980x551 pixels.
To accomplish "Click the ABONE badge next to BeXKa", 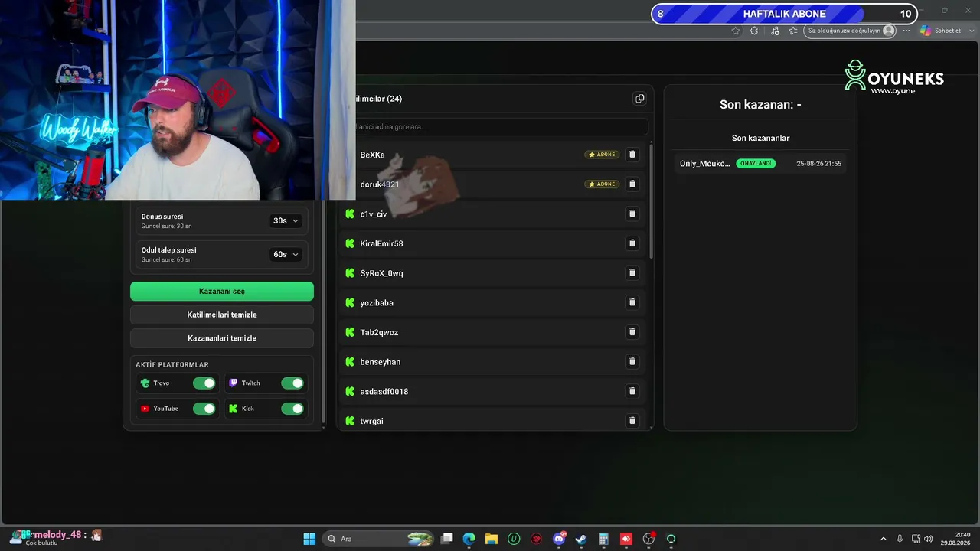I will tap(602, 155).
